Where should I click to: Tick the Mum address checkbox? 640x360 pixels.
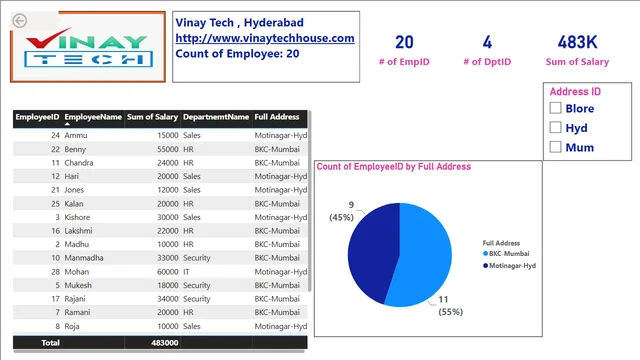556,147
